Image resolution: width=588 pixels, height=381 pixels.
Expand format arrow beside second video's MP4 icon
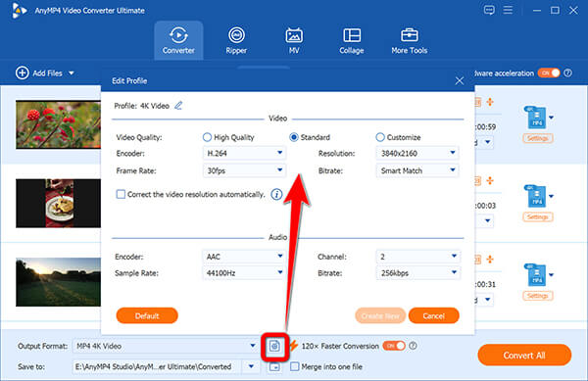[551, 196]
